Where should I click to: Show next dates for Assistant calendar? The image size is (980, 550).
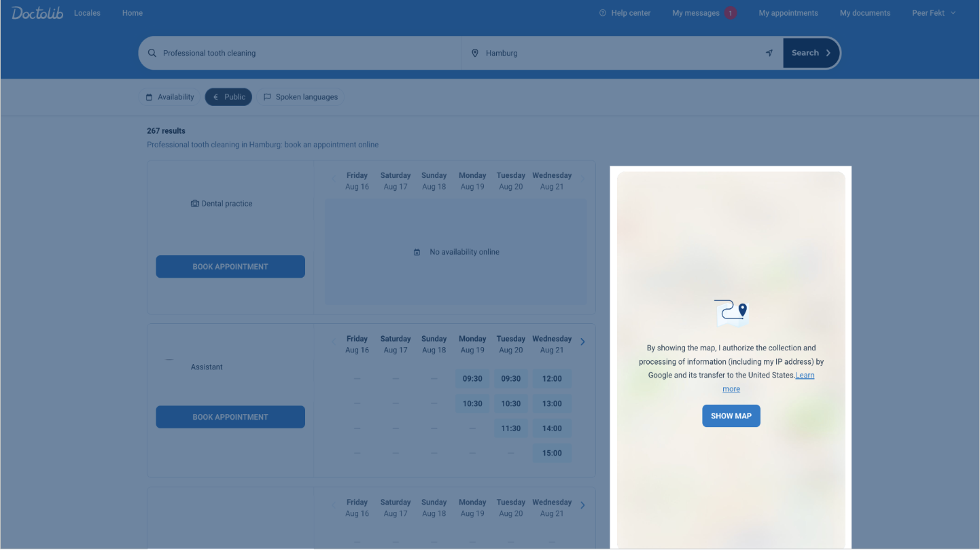tap(582, 342)
